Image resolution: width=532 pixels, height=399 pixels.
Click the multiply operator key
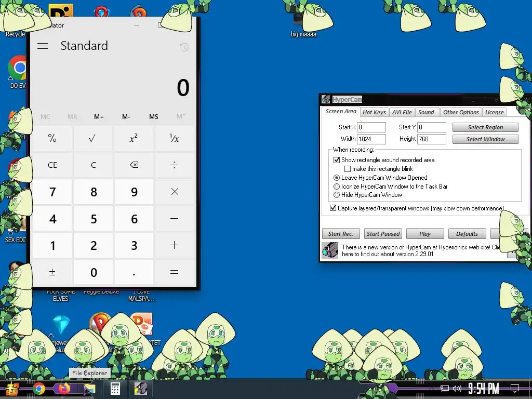(175, 192)
